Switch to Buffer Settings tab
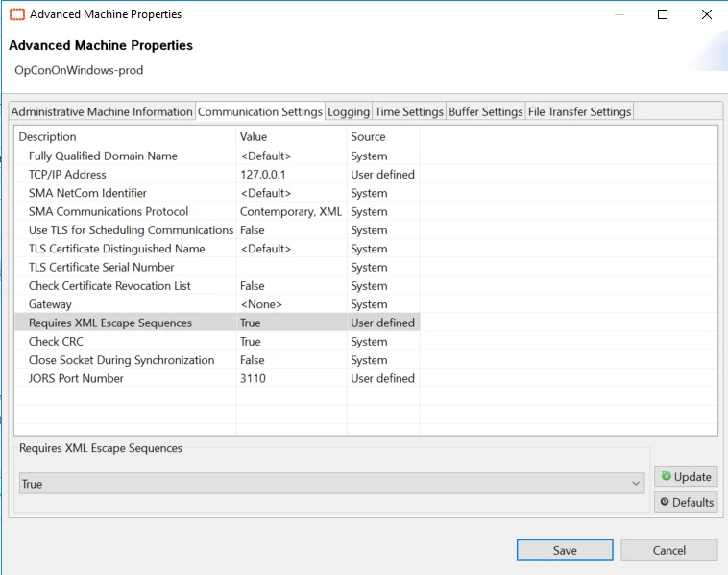 point(486,112)
